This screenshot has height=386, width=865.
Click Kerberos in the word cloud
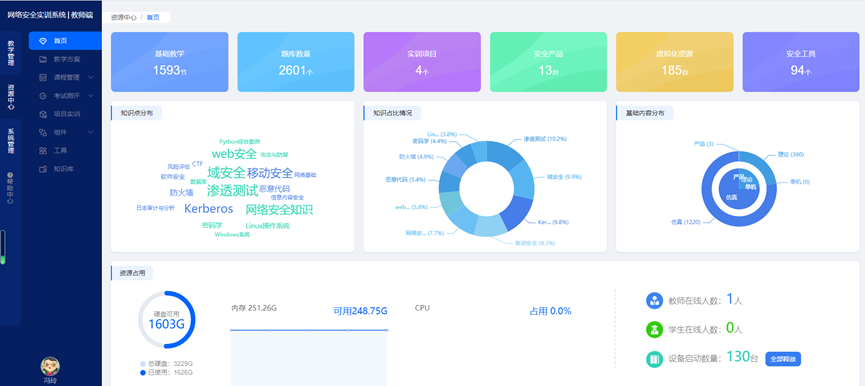(x=209, y=209)
